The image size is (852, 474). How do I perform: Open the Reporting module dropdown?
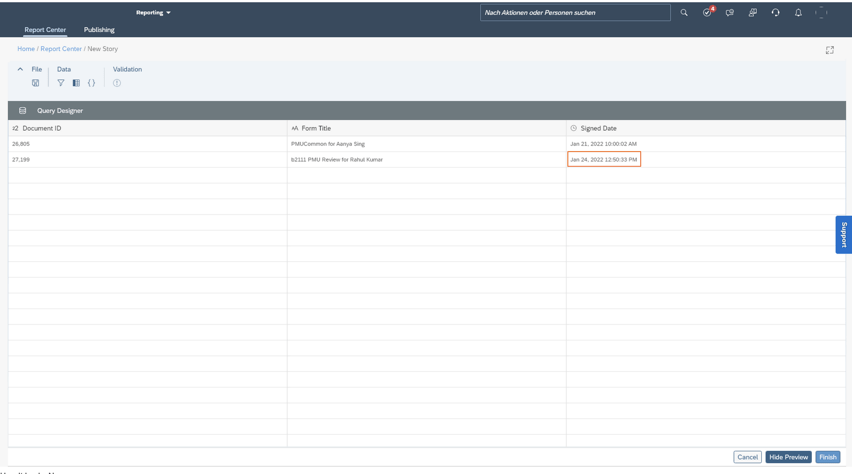[153, 13]
